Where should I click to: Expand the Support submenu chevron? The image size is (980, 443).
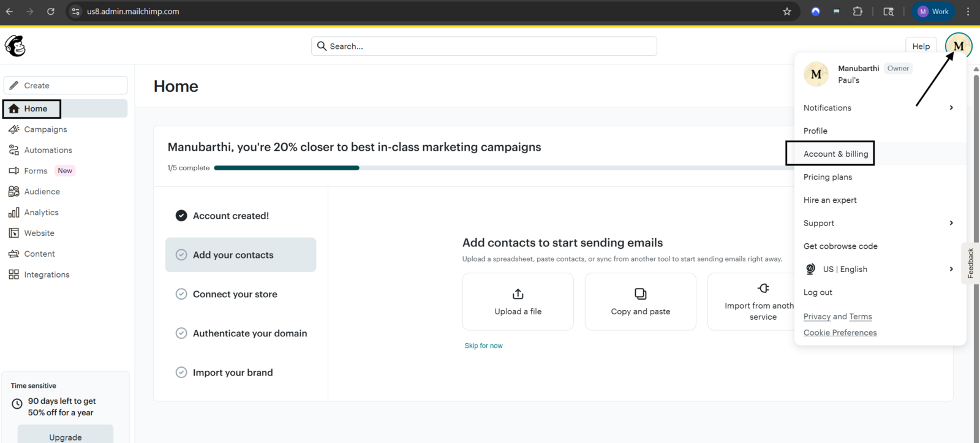point(951,223)
